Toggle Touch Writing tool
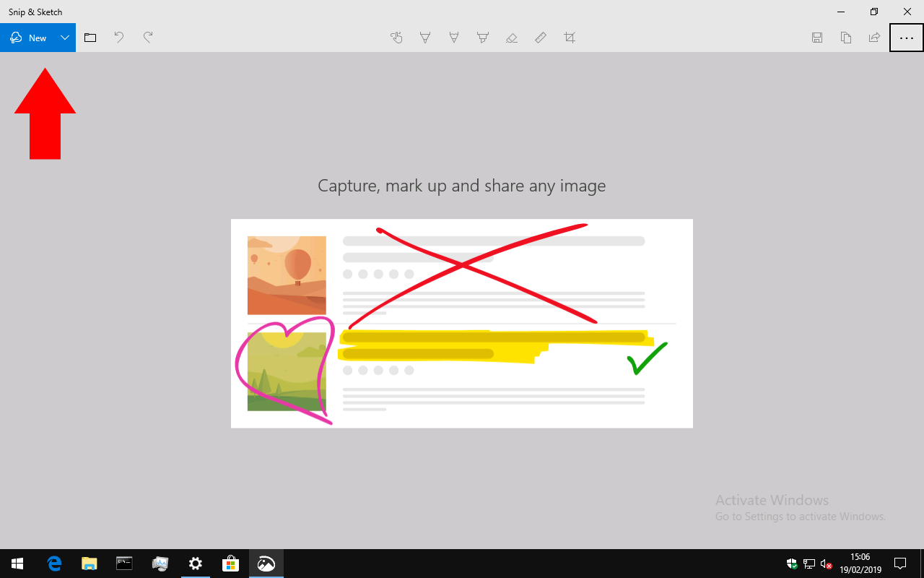 click(x=396, y=38)
